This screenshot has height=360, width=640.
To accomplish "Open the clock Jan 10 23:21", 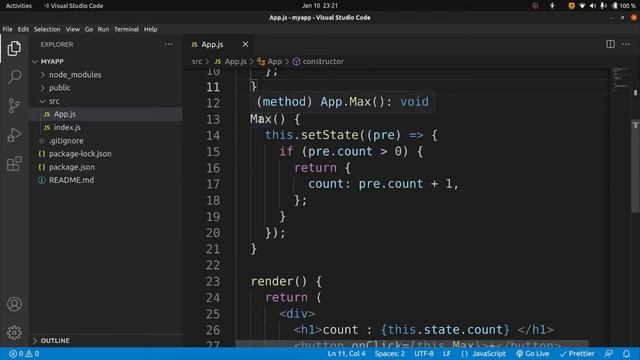I will pyautogui.click(x=320, y=6).
